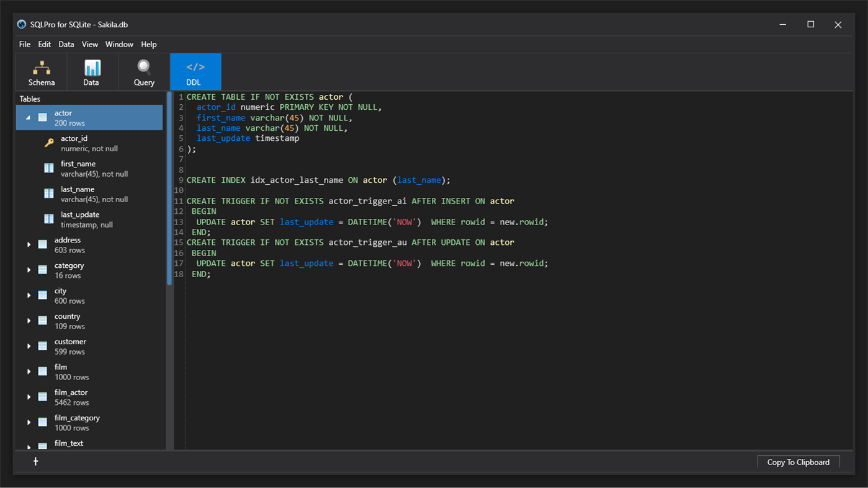Maximize the SQLPro window

point(810,24)
